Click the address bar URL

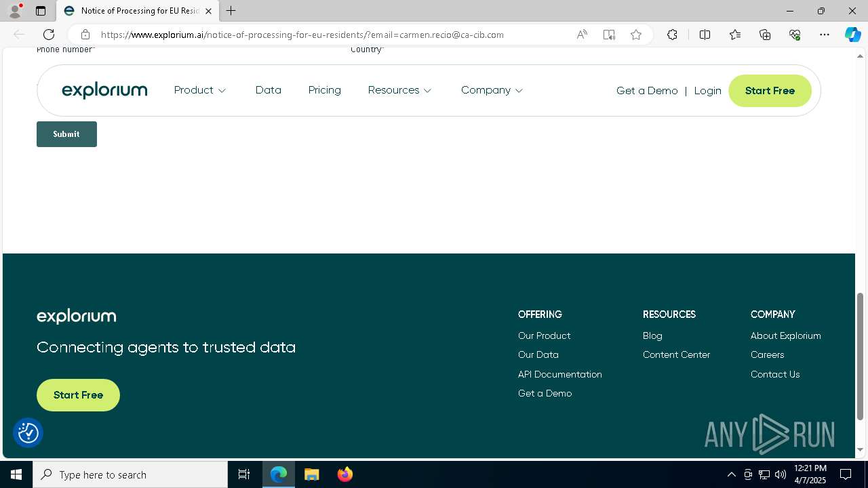(x=302, y=35)
